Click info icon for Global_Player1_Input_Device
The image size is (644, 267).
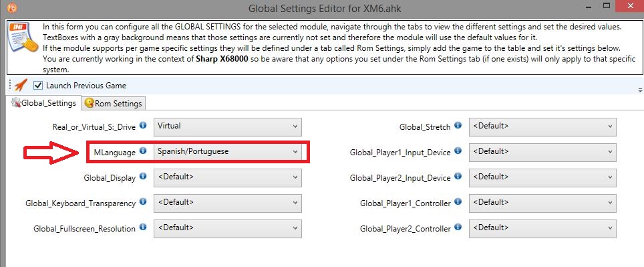coord(458,151)
